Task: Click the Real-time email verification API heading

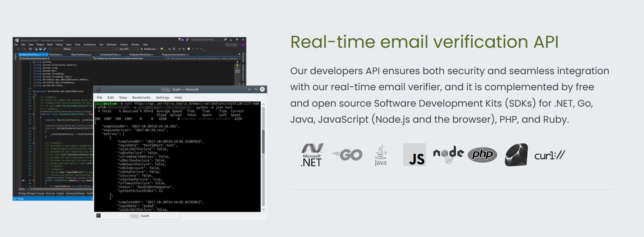Action: (x=424, y=42)
